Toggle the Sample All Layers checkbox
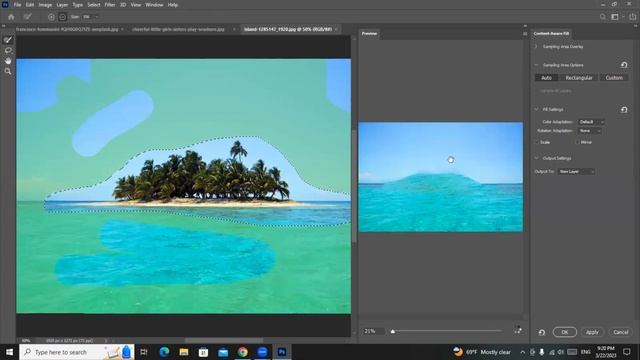 537,91
